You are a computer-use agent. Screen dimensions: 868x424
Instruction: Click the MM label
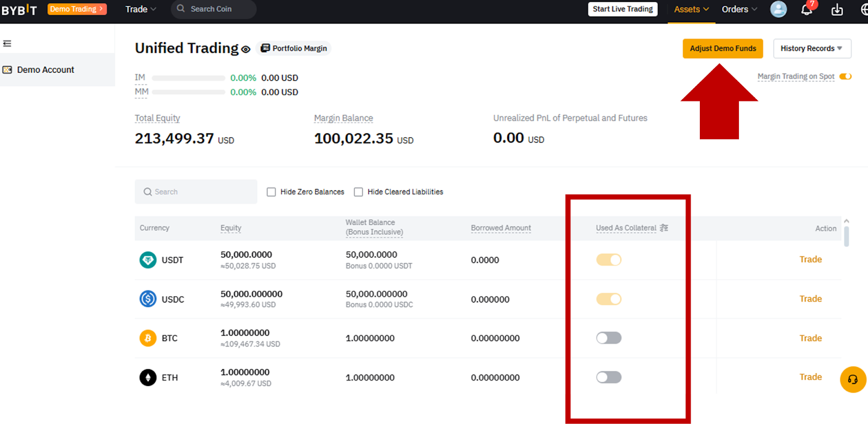tap(142, 92)
